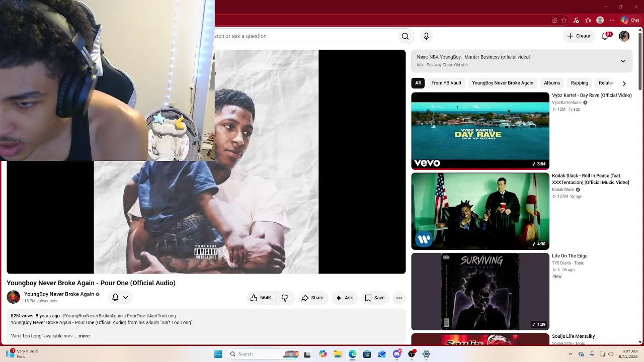Select the From YB Vault chip
The height and width of the screenshot is (362, 644).
coord(446,83)
